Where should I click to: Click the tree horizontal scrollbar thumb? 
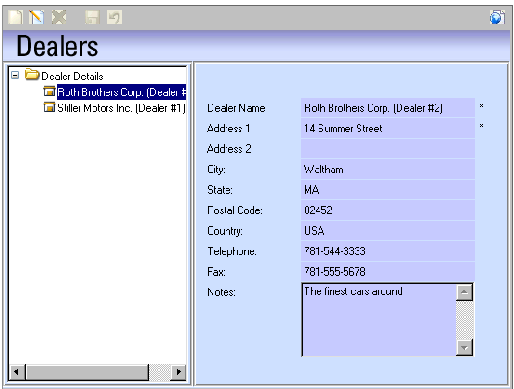pyautogui.click(x=87, y=372)
